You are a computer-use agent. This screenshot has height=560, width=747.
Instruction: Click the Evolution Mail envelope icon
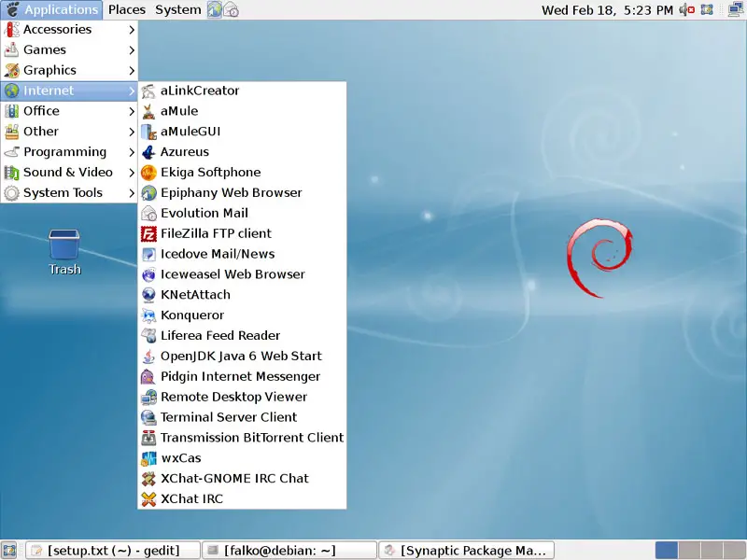pyautogui.click(x=148, y=214)
